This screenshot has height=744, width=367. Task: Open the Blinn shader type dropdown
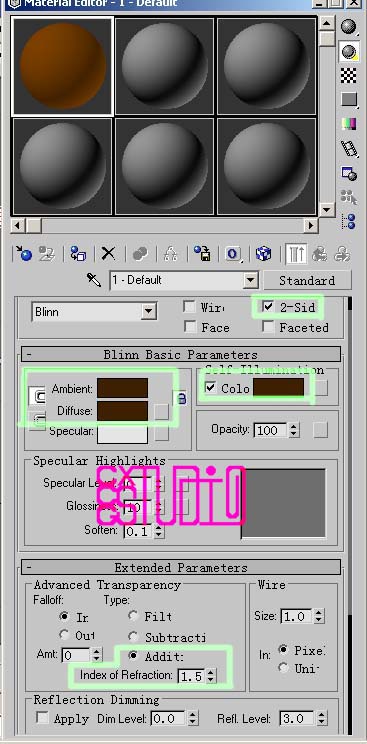pyautogui.click(x=149, y=312)
